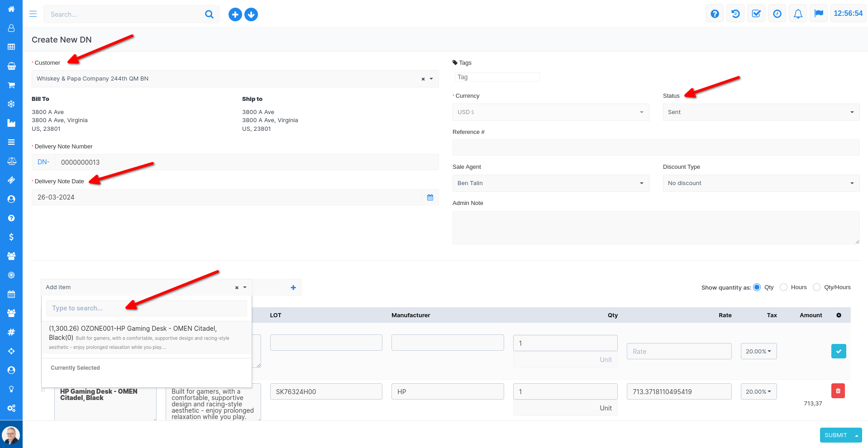Click the blue plus icon next to Add item

[x=293, y=287]
